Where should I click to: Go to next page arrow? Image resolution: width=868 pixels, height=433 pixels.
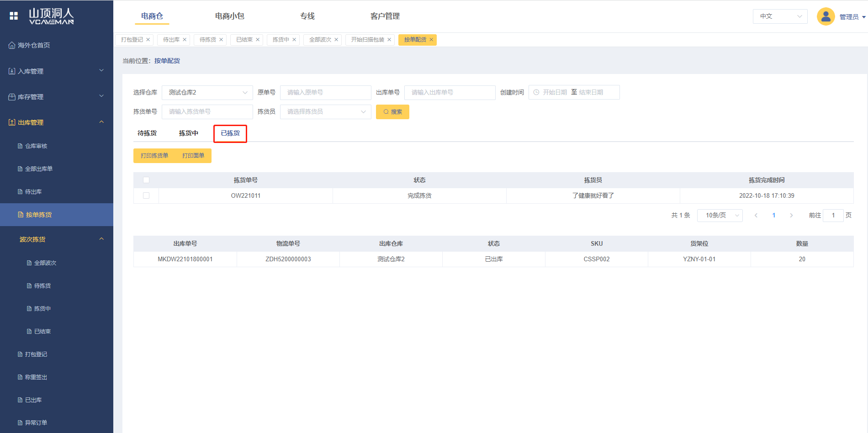click(x=791, y=215)
